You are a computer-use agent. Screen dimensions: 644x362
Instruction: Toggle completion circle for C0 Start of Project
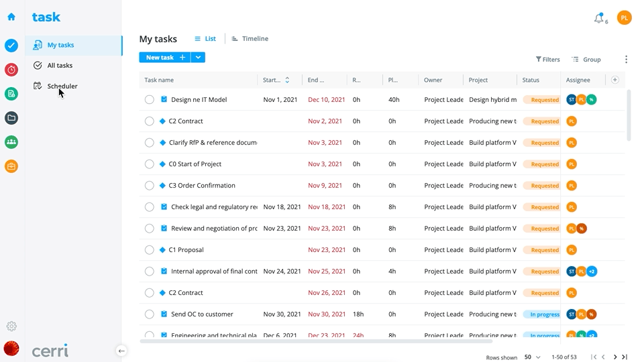(x=150, y=164)
